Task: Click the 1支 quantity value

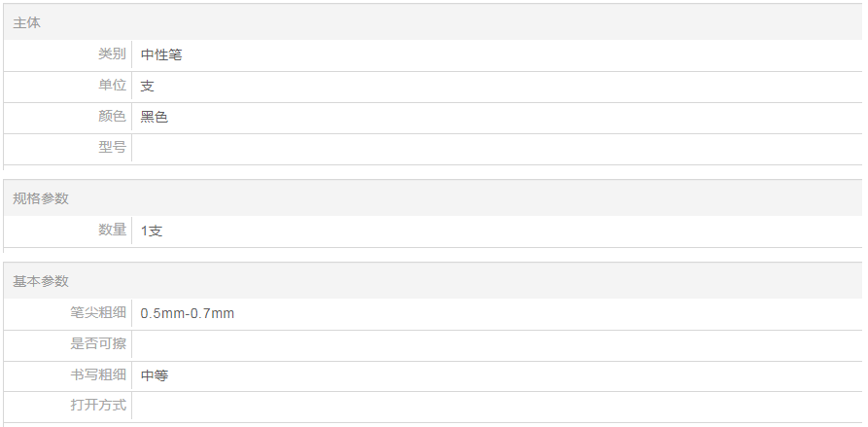Action: pos(152,231)
